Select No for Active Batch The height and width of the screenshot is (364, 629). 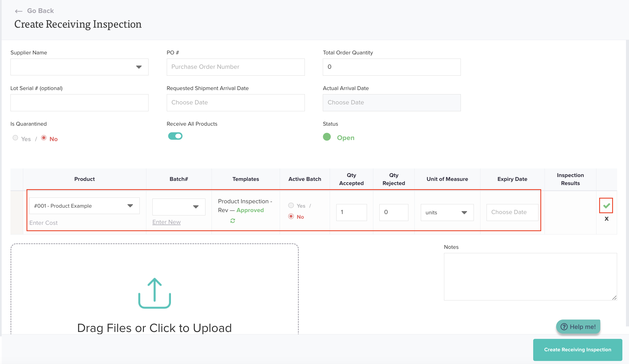pyautogui.click(x=291, y=216)
